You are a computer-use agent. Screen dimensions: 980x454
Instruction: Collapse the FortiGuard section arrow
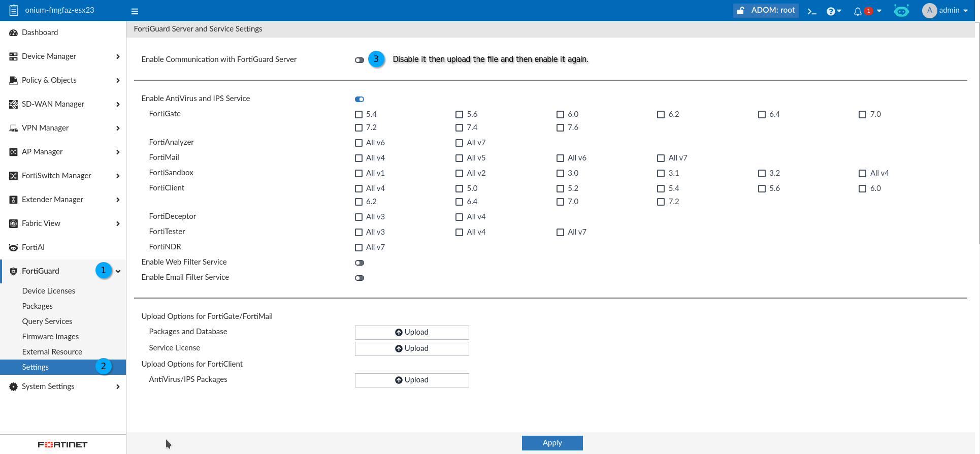click(x=118, y=271)
